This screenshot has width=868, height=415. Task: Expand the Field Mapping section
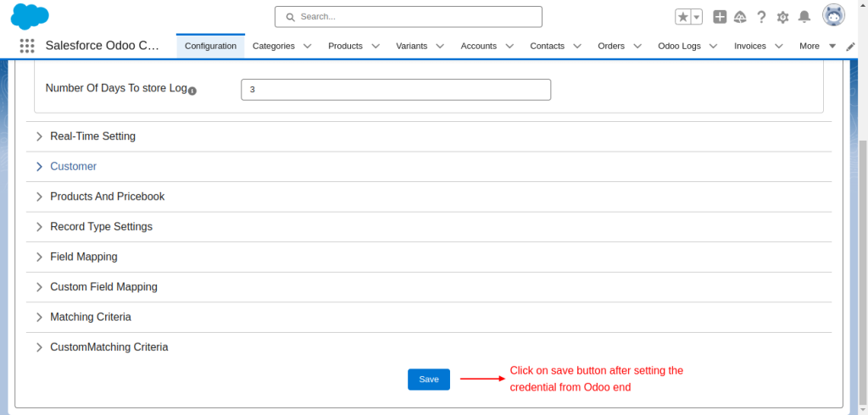click(x=429, y=257)
